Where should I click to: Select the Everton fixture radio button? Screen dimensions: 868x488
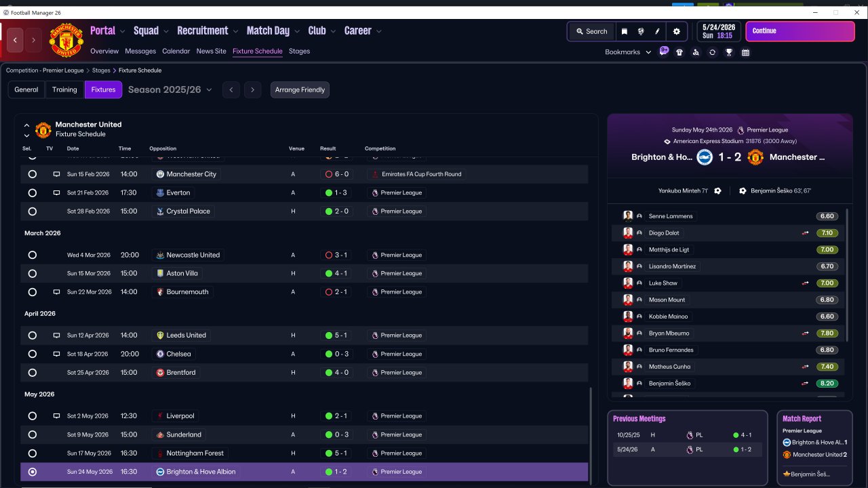point(33,193)
